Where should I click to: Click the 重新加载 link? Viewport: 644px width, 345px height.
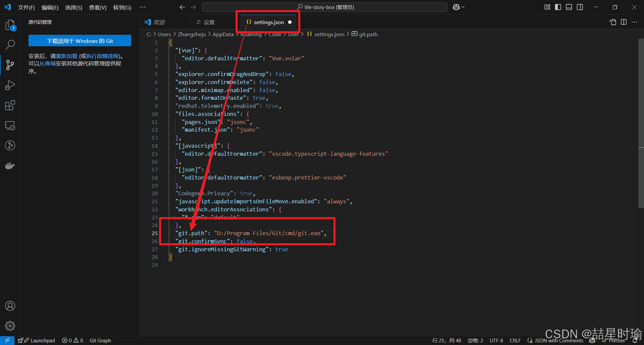66,56
